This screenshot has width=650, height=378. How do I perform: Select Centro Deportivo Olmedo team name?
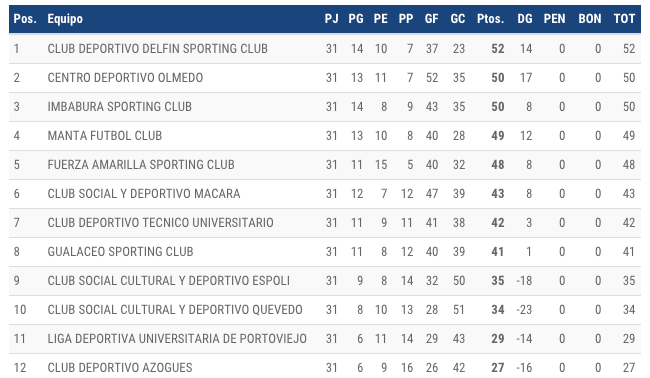click(125, 78)
